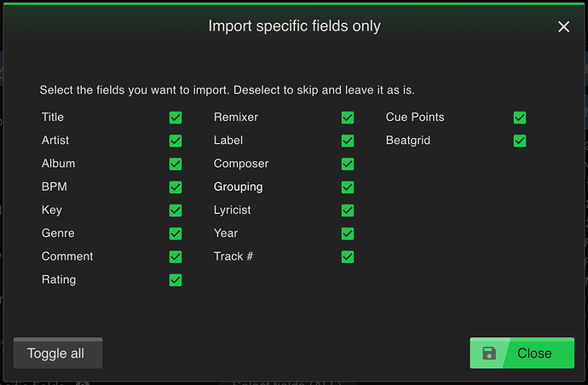Disable BPM field import
Screen dimensions: 588x385
(x=176, y=187)
